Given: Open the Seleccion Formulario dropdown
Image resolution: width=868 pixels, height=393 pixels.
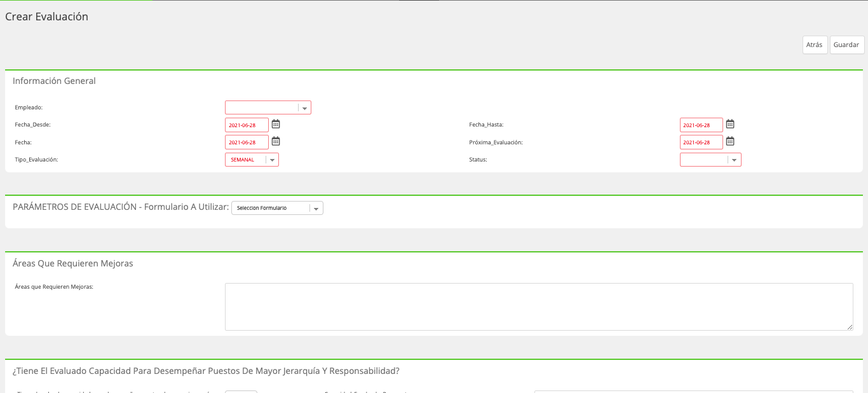Looking at the screenshot, I should (x=277, y=208).
